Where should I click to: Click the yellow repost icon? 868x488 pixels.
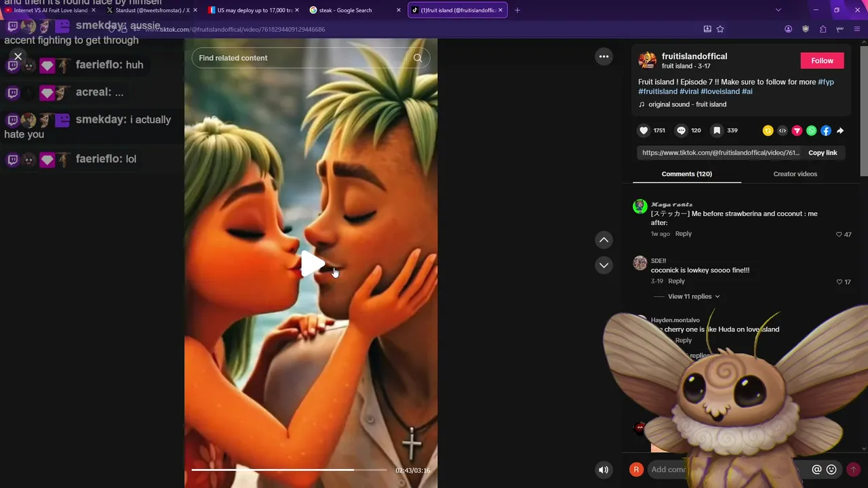[768, 131]
